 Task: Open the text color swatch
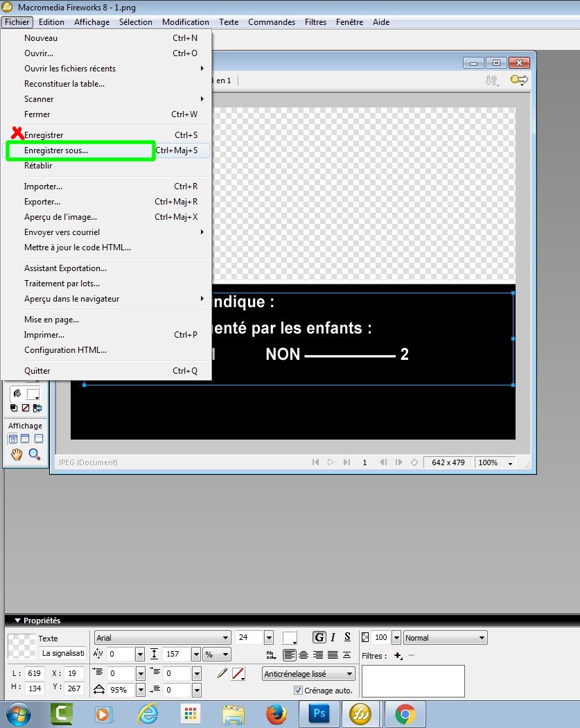(290, 638)
